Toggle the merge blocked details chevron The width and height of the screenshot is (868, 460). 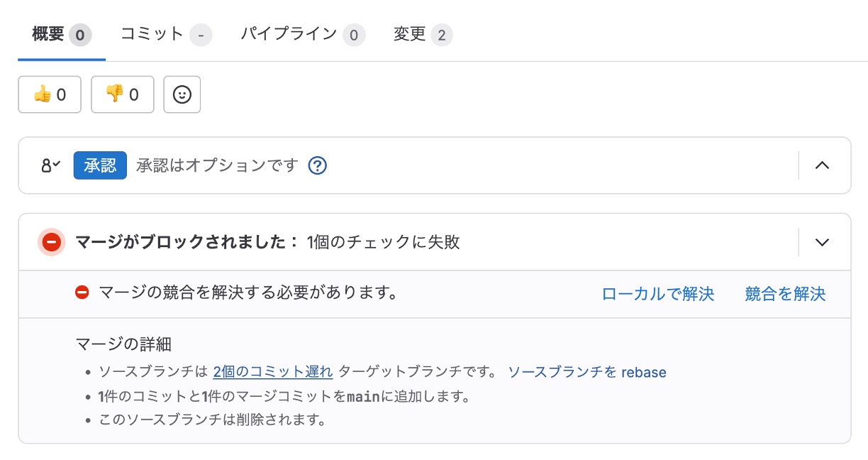tap(822, 242)
